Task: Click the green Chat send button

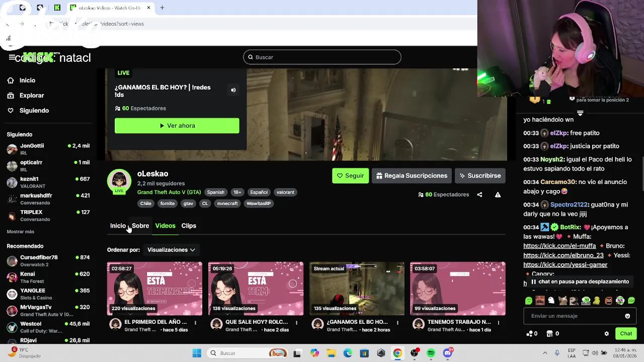Action: point(626,333)
